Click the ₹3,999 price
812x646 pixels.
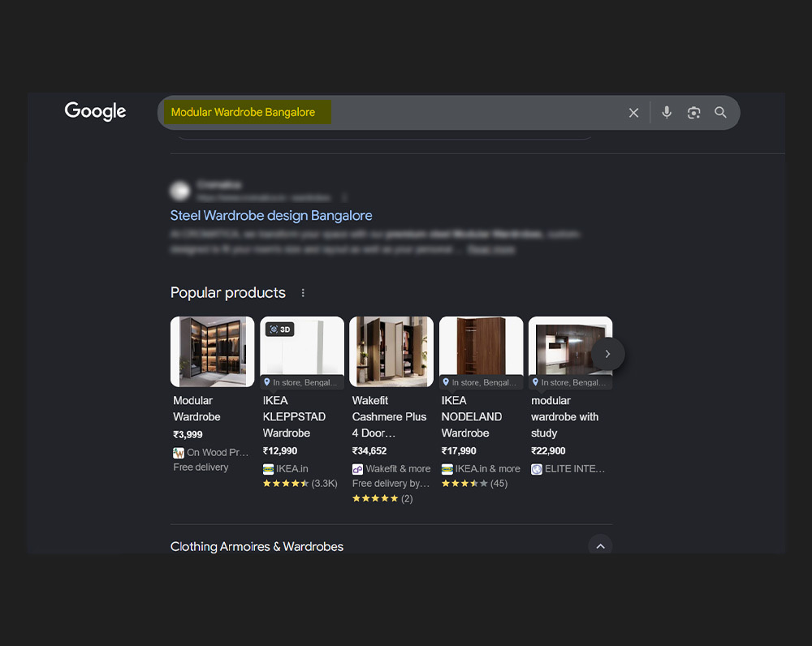coord(188,434)
